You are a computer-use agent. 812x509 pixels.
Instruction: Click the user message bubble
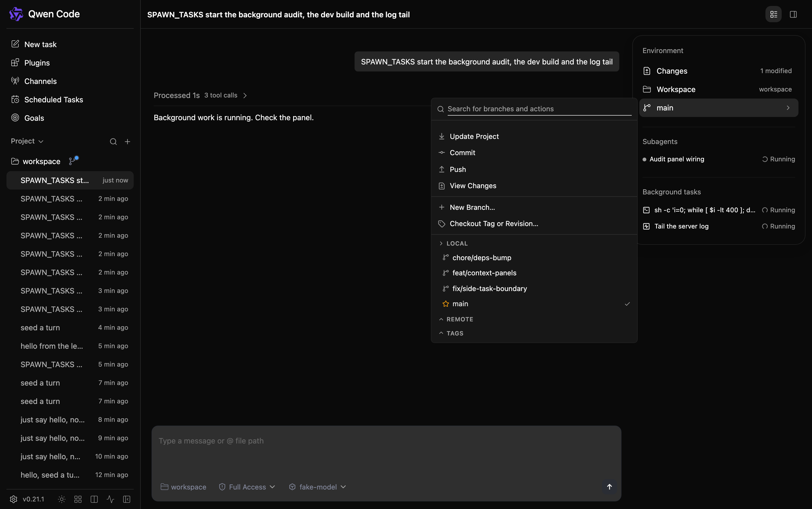(x=487, y=62)
